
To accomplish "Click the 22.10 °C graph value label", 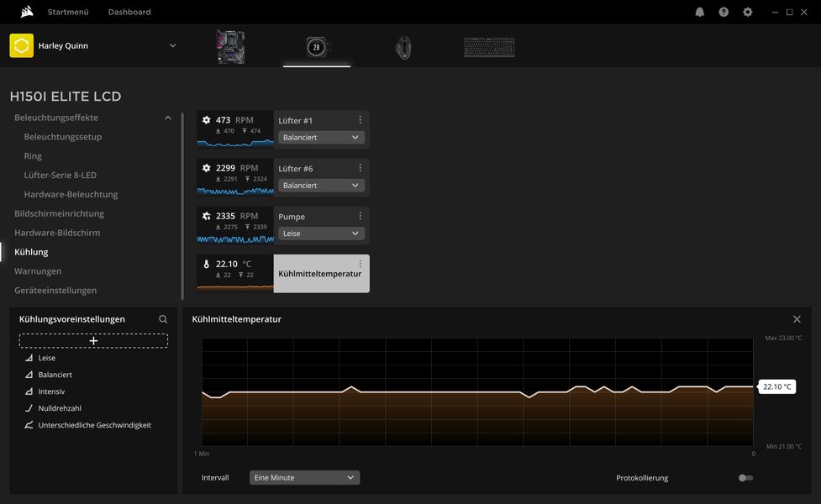I will pos(777,386).
